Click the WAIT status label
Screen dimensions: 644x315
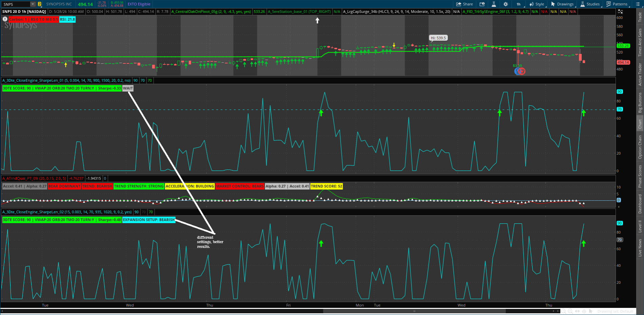tap(128, 88)
